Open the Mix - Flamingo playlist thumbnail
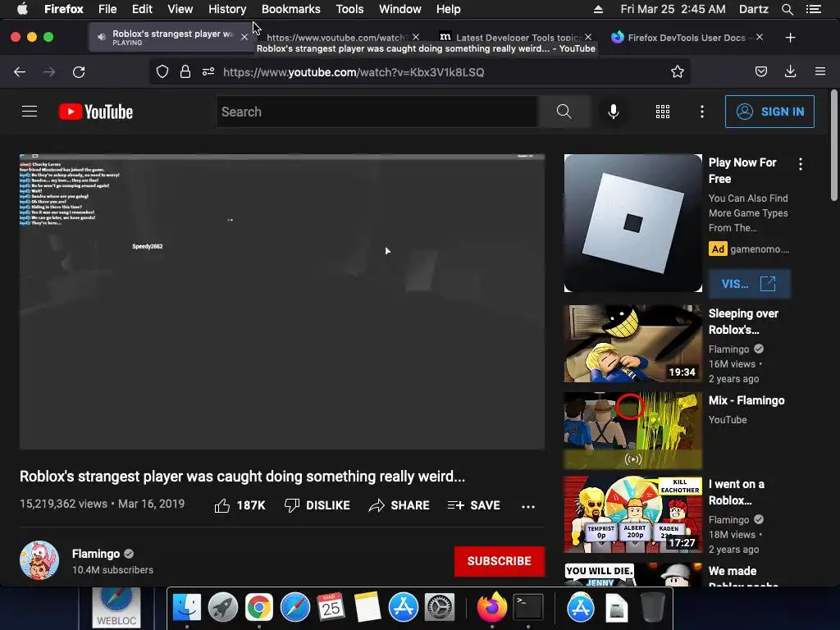Image resolution: width=840 pixels, height=630 pixels. coord(633,430)
